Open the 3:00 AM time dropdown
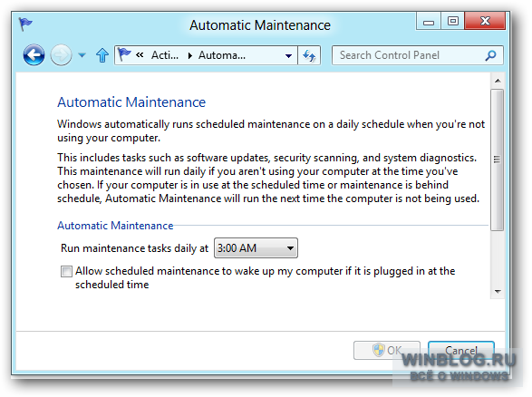 [256, 248]
